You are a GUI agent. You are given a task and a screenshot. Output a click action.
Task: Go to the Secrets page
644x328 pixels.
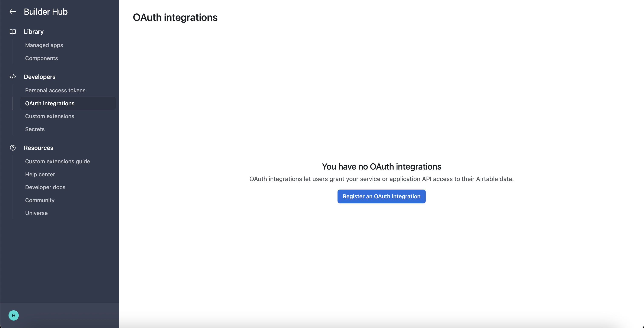(x=35, y=129)
